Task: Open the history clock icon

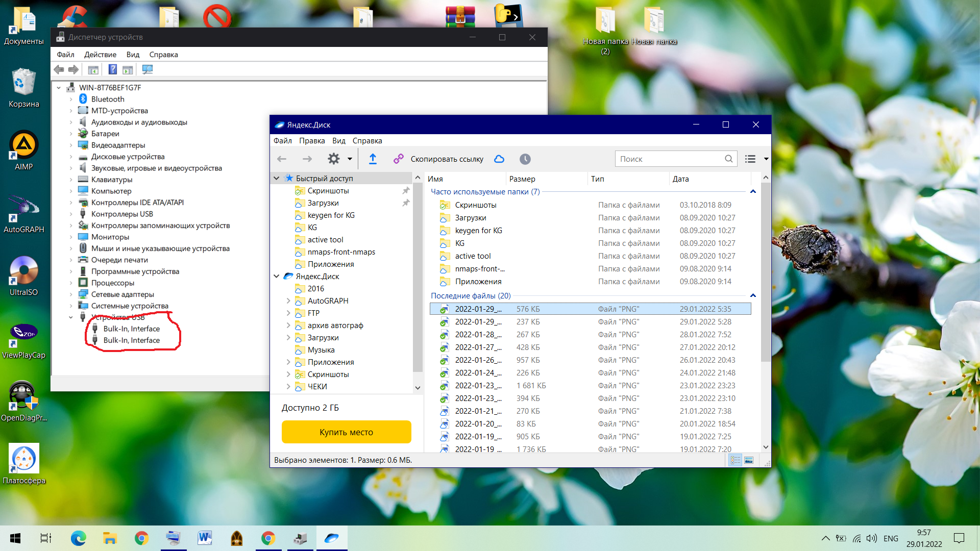Action: coord(525,159)
